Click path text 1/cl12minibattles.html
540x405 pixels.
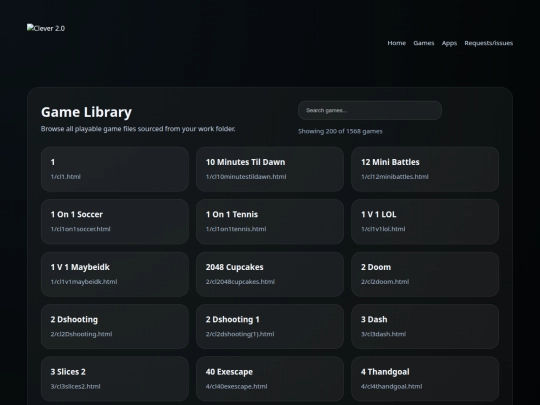pyautogui.click(x=395, y=177)
